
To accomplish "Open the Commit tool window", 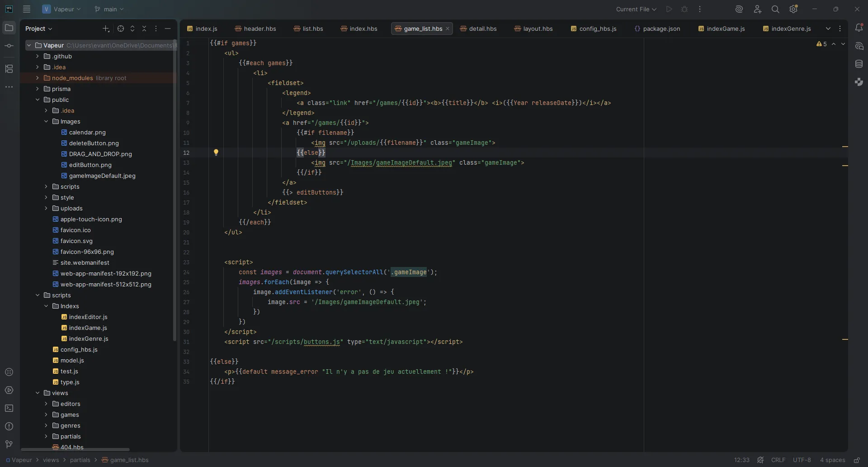I will (9, 46).
